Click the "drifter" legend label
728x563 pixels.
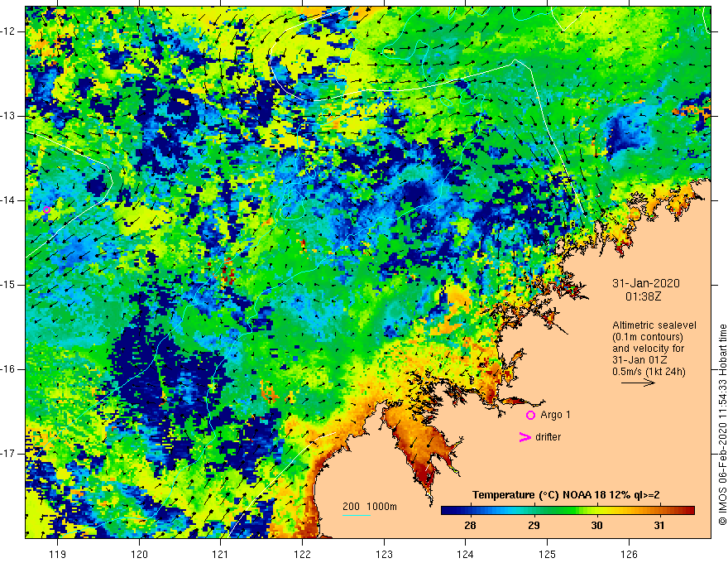(548, 437)
